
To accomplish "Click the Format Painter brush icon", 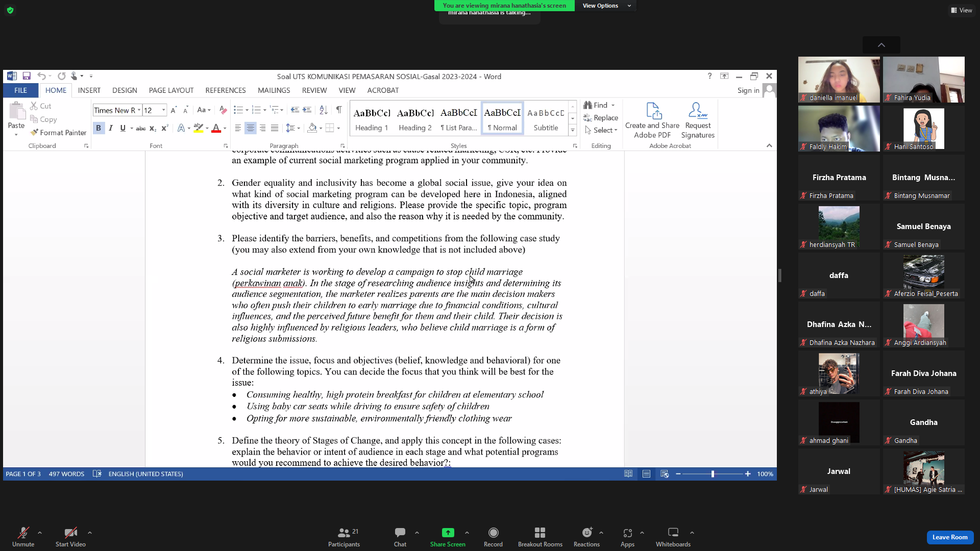I will [34, 133].
